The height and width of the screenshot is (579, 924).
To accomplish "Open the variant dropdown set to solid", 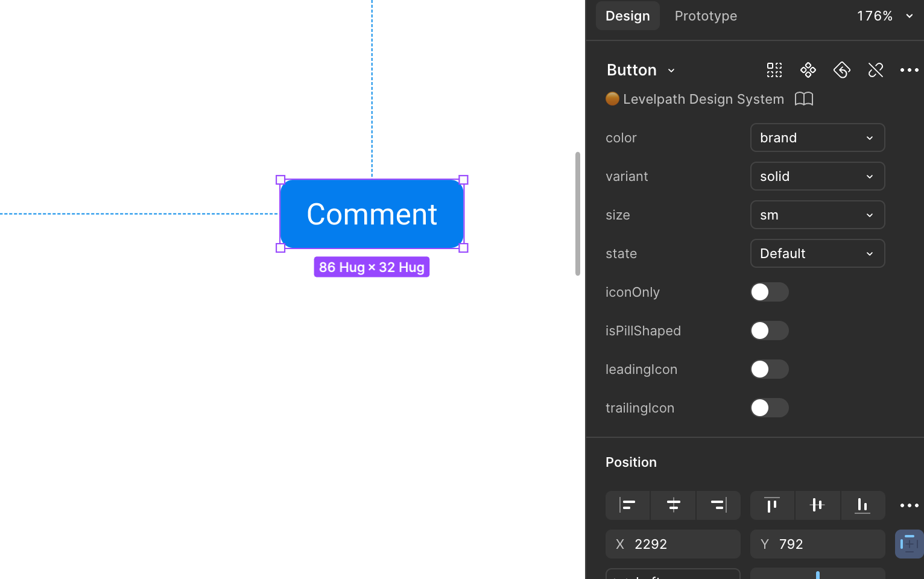I will [x=818, y=176].
